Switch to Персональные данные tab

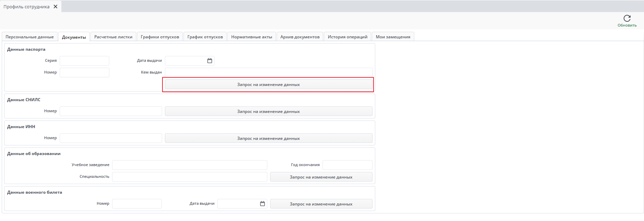click(30, 37)
